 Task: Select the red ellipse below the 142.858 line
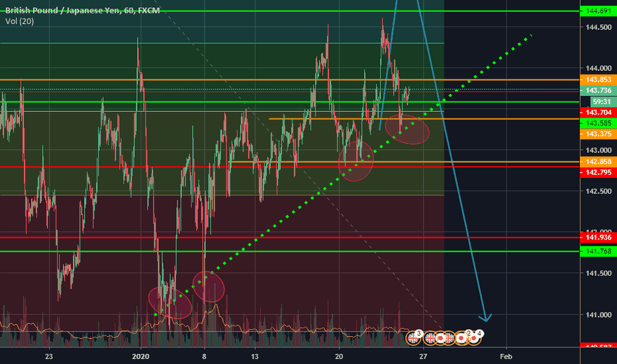(356, 161)
